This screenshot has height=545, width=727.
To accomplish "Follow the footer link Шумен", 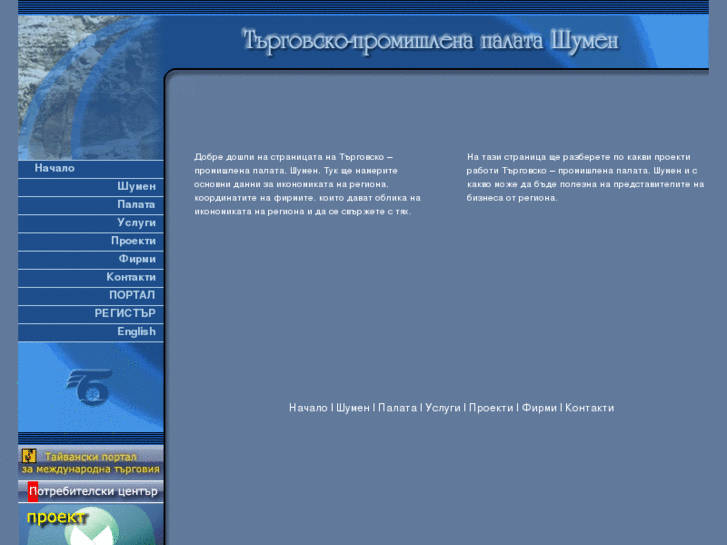I will tap(353, 408).
